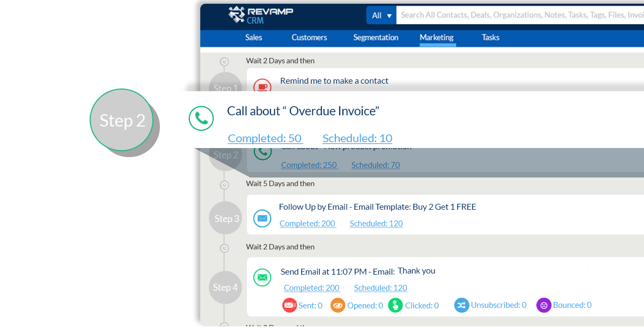Viewport: 644px width, 332px height.
Task: Click the green phone icon for Overdue Invoice
Action: 201,118
